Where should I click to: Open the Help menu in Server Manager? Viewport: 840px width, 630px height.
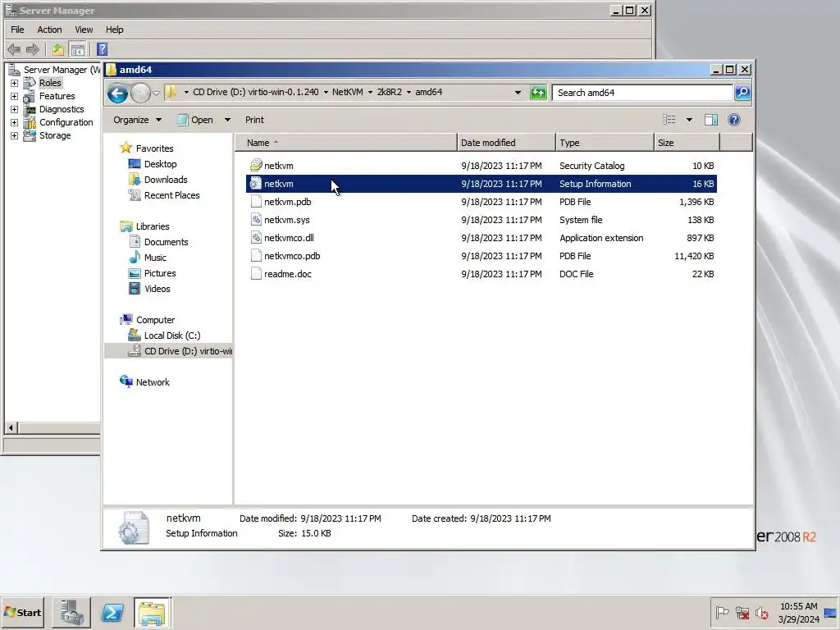pyautogui.click(x=114, y=30)
